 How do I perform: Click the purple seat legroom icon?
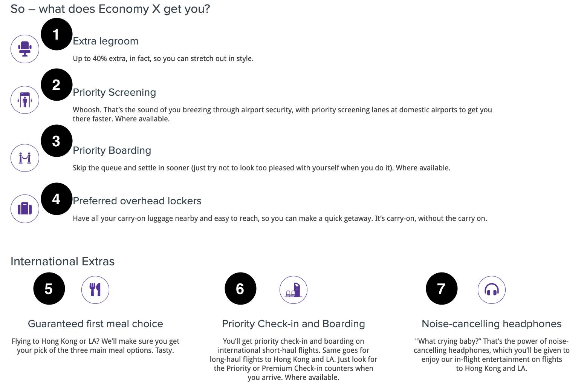click(25, 49)
